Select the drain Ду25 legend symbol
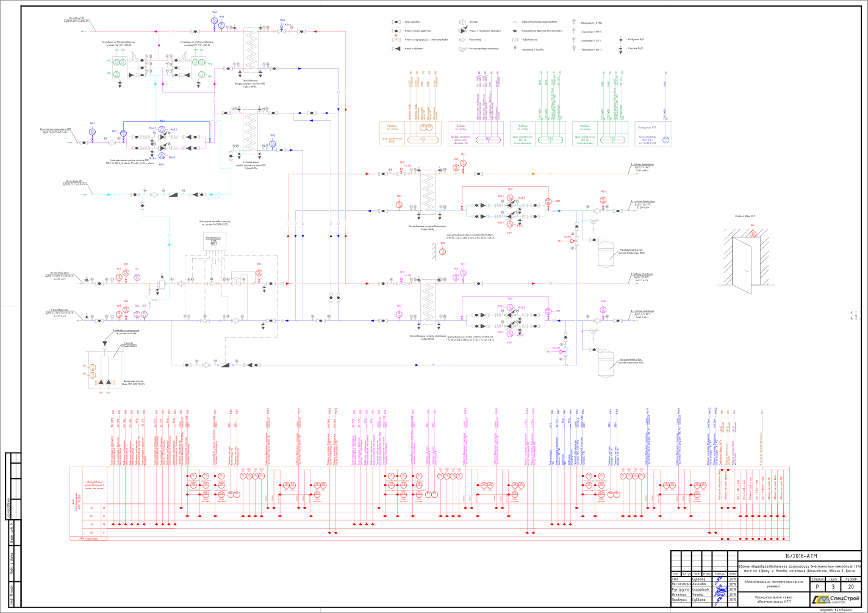 621,49
